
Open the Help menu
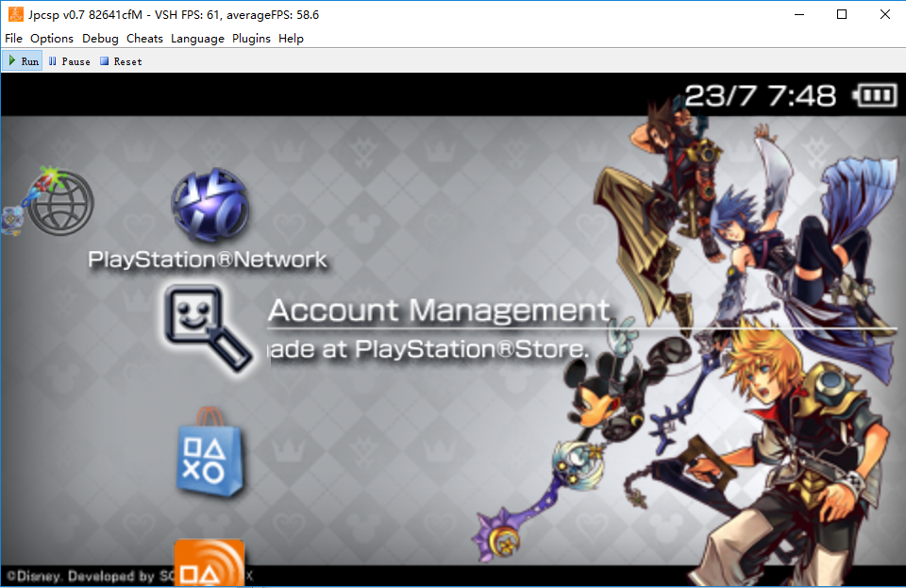point(291,39)
